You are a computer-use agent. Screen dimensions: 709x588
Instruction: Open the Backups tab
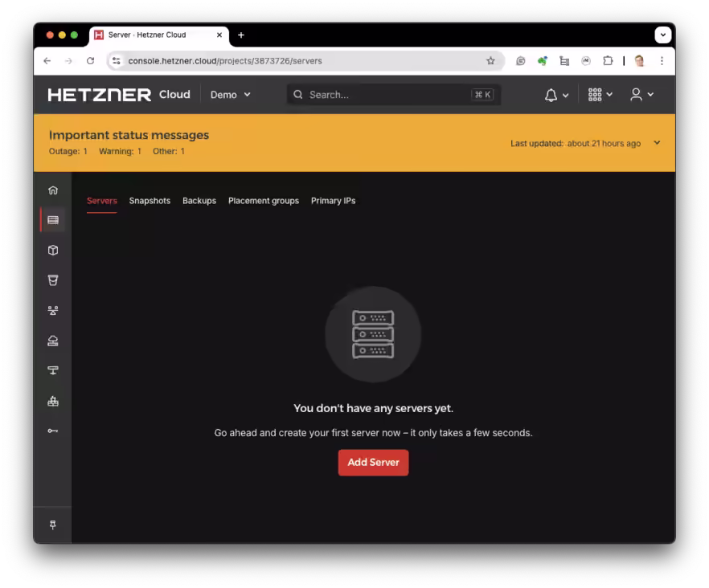tap(199, 200)
